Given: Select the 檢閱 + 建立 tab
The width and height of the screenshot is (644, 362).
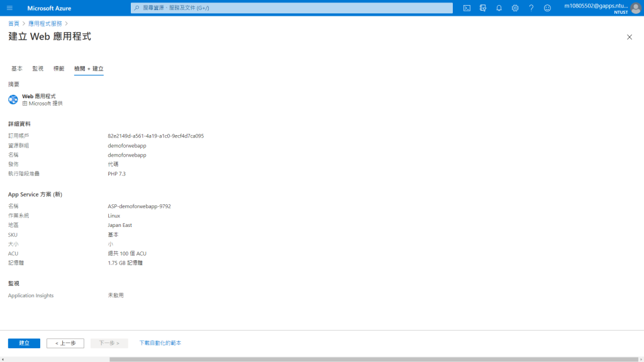Looking at the screenshot, I should tap(89, 69).
